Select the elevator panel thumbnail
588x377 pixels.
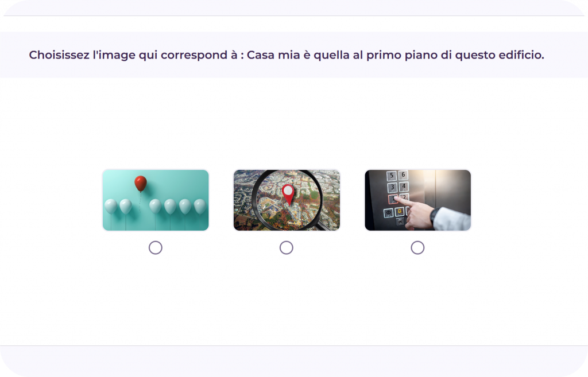(x=418, y=200)
